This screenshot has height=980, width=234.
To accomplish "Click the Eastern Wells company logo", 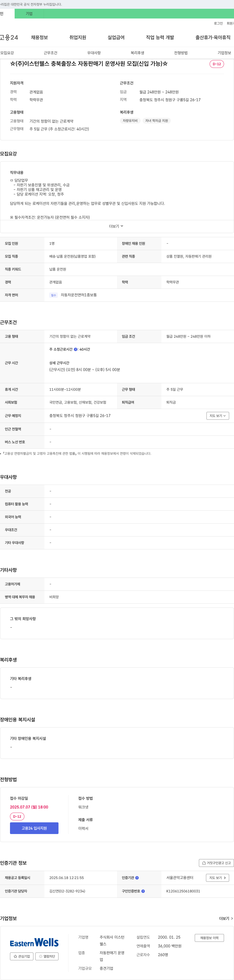I will click(34, 942).
